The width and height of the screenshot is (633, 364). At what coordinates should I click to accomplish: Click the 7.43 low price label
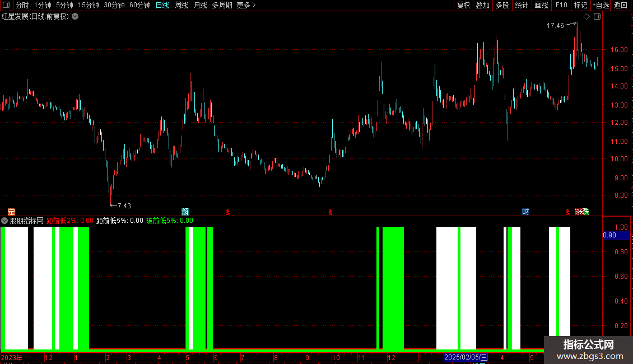coord(124,206)
